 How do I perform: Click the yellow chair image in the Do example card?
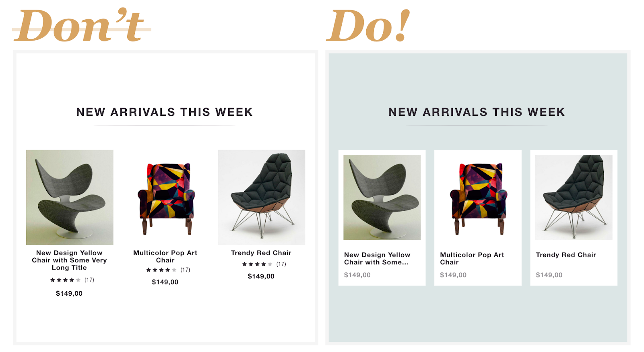[382, 197]
